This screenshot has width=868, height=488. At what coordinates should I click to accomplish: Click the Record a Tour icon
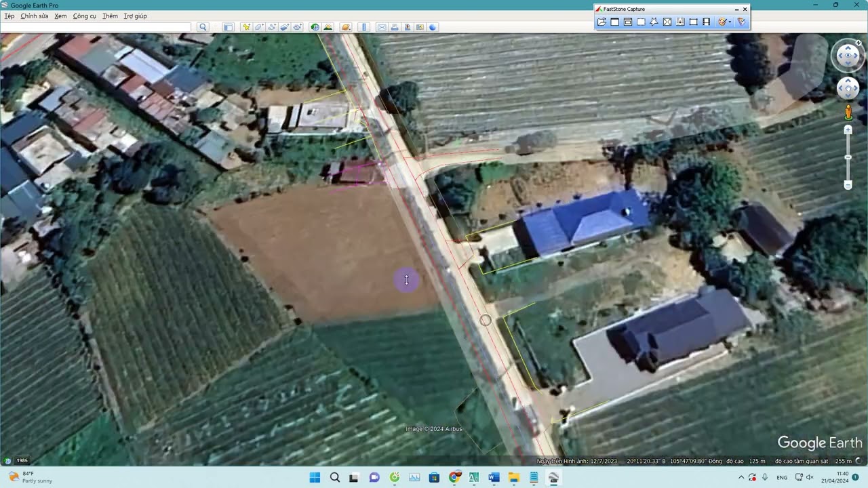(x=298, y=27)
